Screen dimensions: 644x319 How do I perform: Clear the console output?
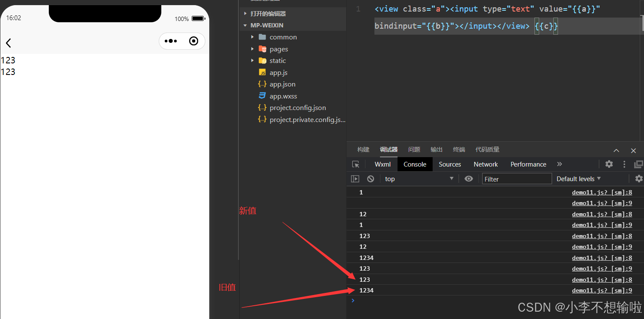point(371,179)
